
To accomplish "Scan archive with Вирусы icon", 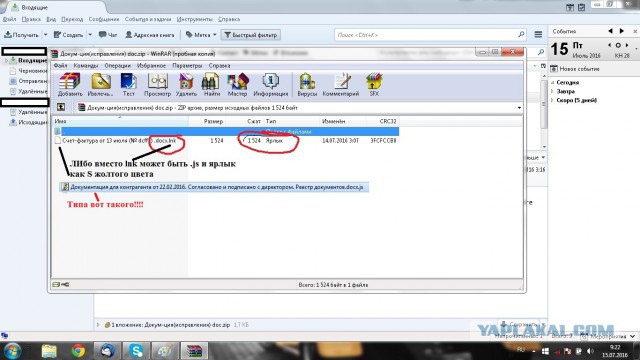I will tap(307, 84).
